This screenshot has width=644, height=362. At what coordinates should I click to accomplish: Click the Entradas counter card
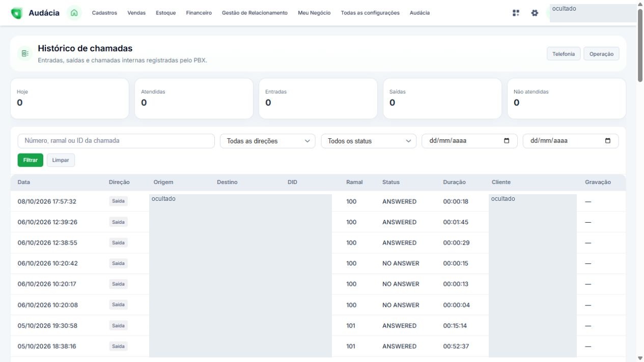tap(318, 99)
